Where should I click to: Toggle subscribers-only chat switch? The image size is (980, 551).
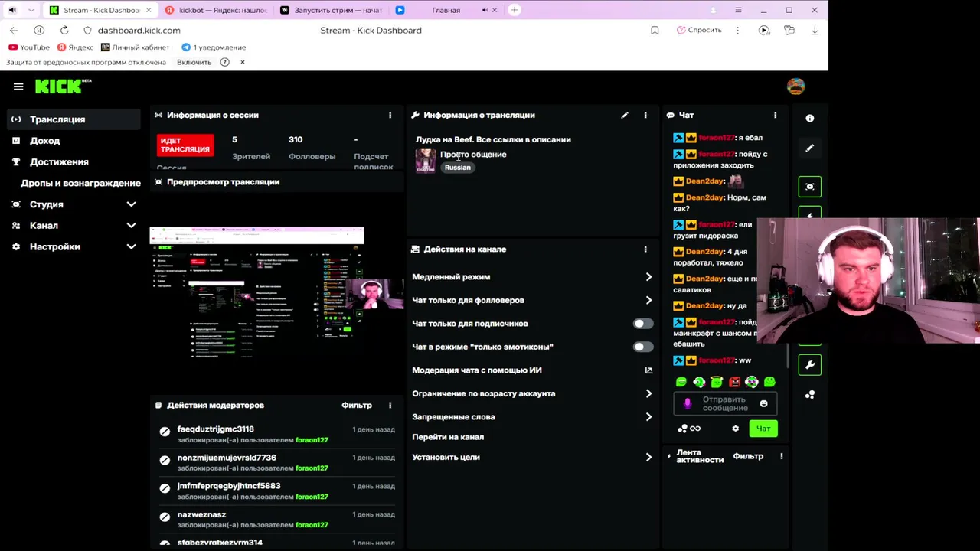click(x=642, y=324)
